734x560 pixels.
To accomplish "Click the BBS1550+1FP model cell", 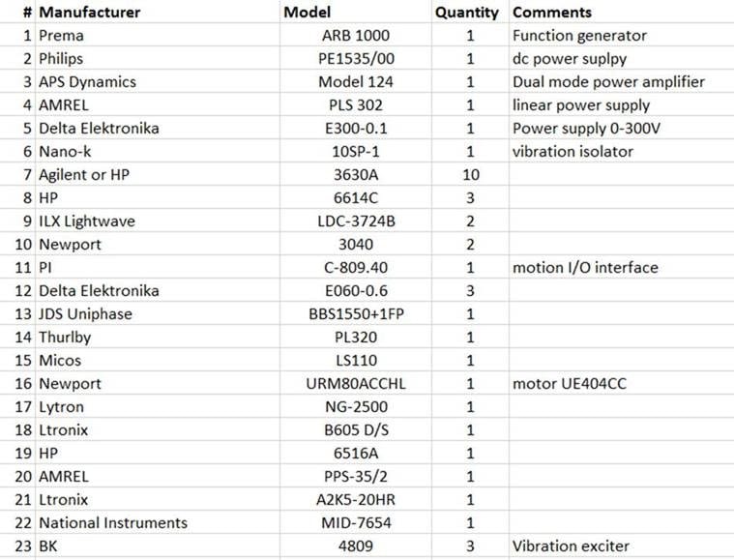I will [356, 313].
